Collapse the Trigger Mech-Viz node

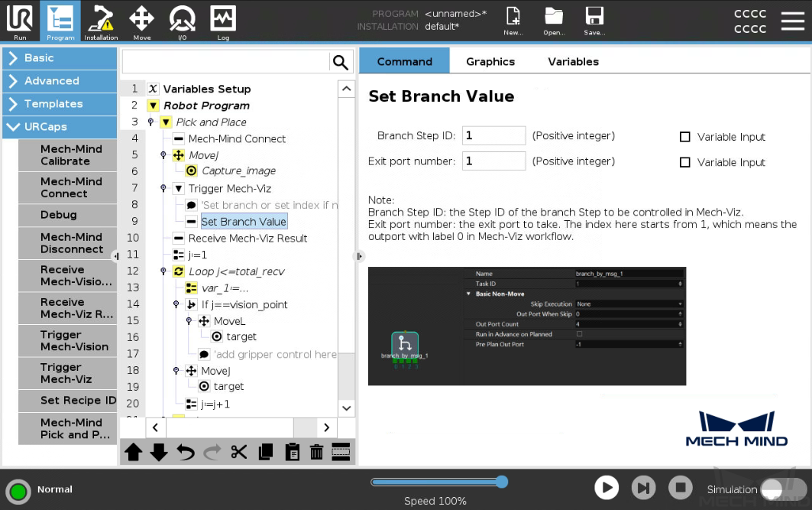tap(179, 189)
